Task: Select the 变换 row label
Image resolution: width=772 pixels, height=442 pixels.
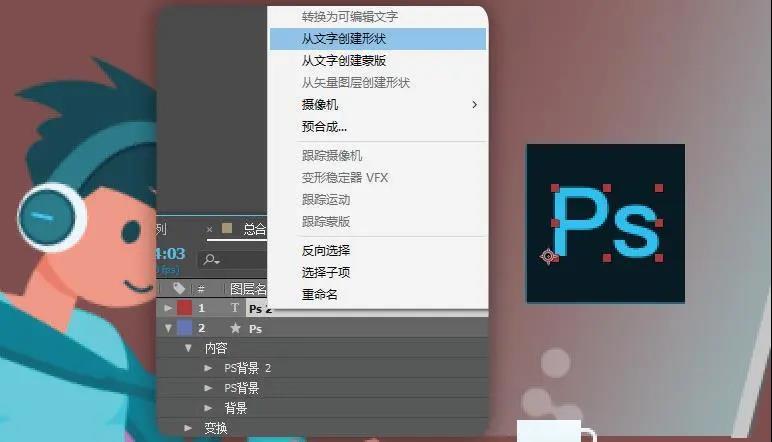Action: pos(216,428)
